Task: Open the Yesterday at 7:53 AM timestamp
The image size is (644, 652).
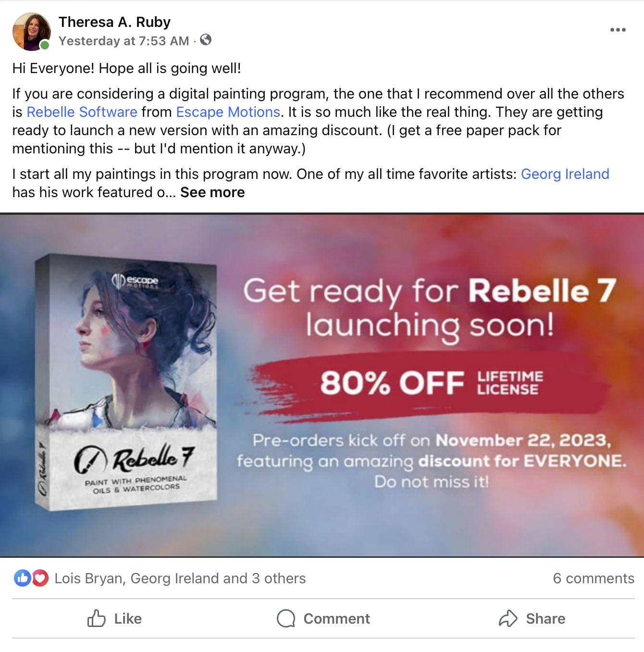Action: click(x=124, y=41)
